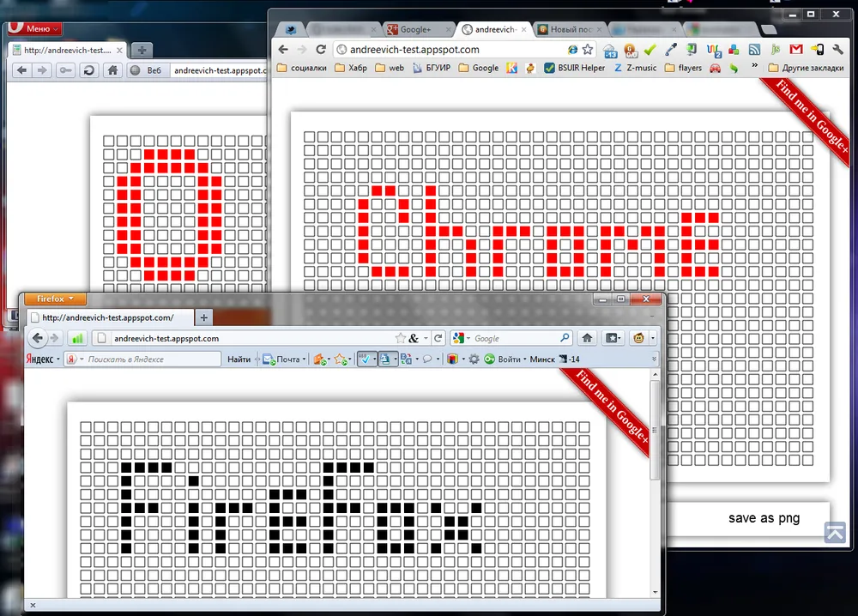This screenshot has height=616, width=858.
Task: Open new tab in Firefox
Action: point(203,317)
